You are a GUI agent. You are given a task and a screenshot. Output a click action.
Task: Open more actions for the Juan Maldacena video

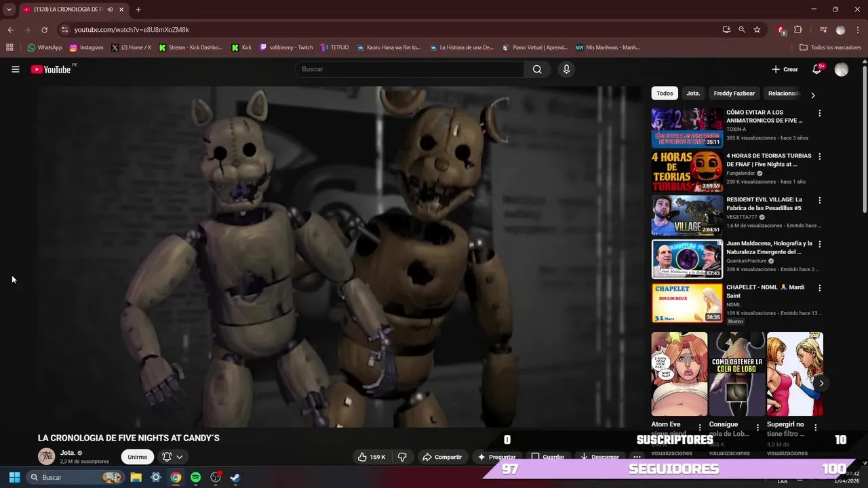(x=819, y=244)
